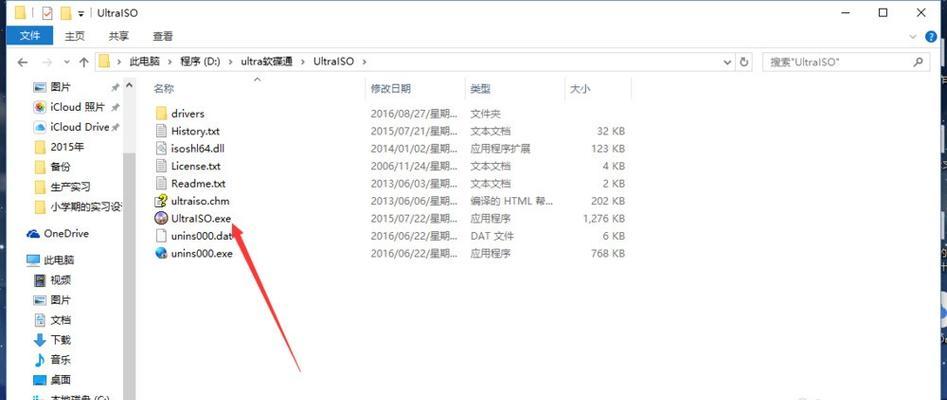Viewport: 947px width, 400px height.
Task: Click the file name License.txt
Action: [196, 166]
